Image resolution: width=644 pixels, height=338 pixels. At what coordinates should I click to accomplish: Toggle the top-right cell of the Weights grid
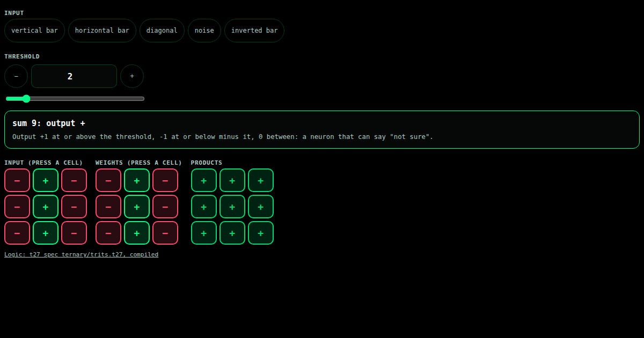click(x=165, y=180)
